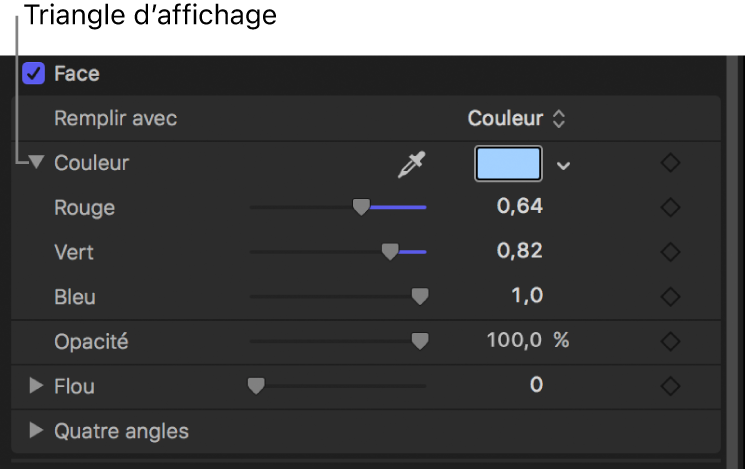745x471 pixels.
Task: Add keyframe for Flou parameter
Action: pos(671,385)
